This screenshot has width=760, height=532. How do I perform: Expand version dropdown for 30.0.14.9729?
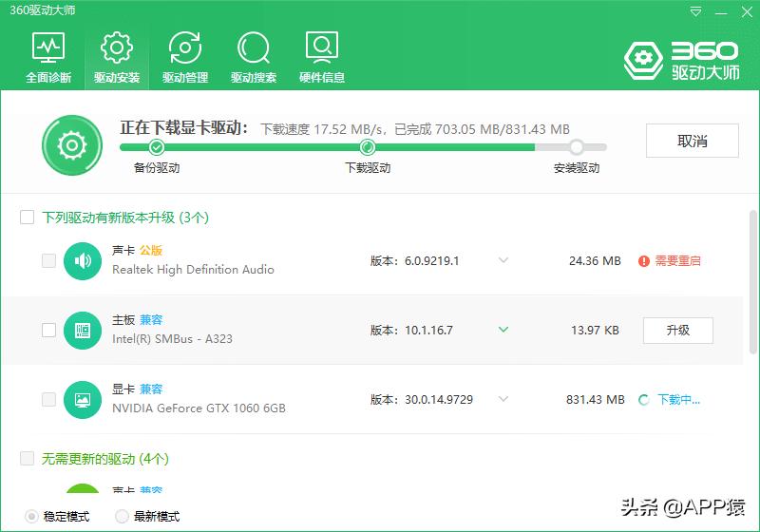pos(503,399)
